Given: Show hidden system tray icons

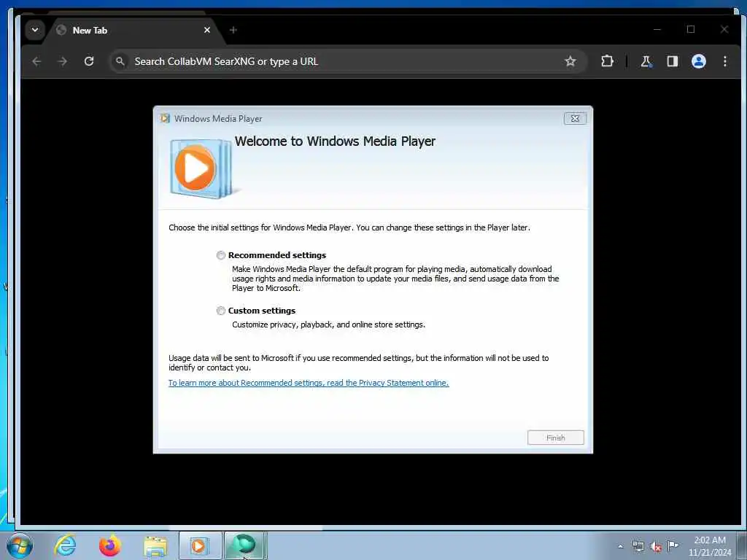Looking at the screenshot, I should coord(620,546).
